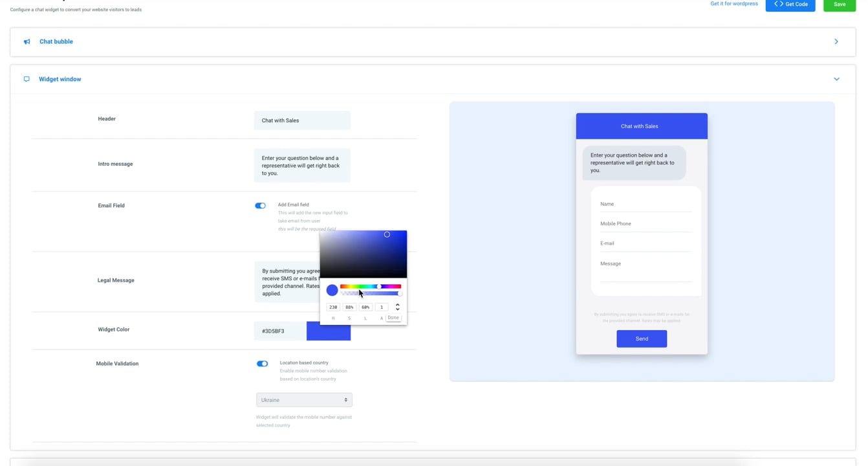Click the E-mail field in preview
The image size is (868, 466).
tap(646, 244)
